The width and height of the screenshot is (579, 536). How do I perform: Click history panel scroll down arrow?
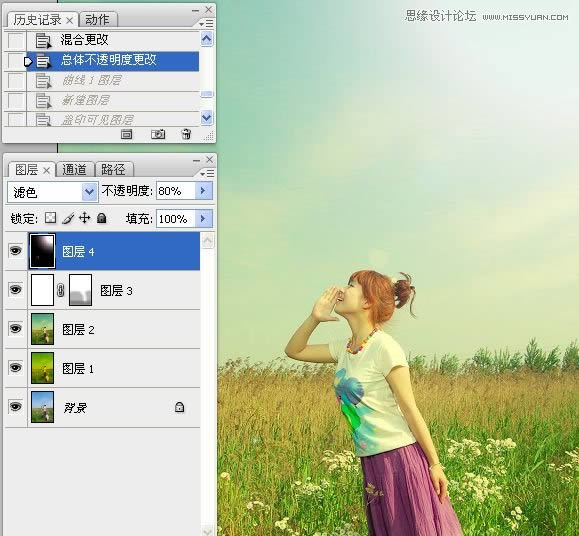coord(207,118)
